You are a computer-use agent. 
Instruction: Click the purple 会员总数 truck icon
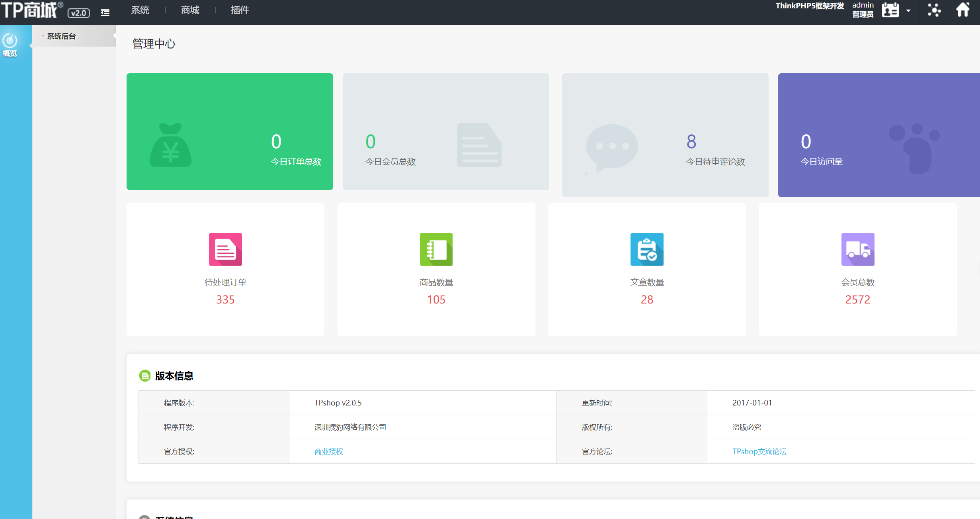pos(857,249)
